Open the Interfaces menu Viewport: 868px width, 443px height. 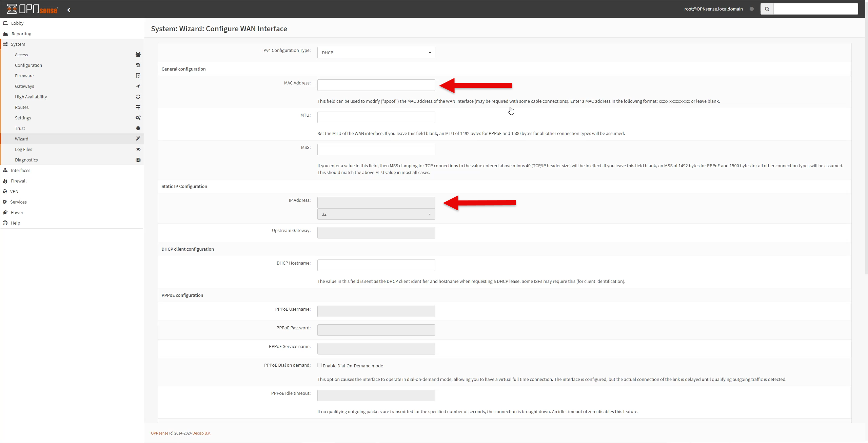click(20, 170)
